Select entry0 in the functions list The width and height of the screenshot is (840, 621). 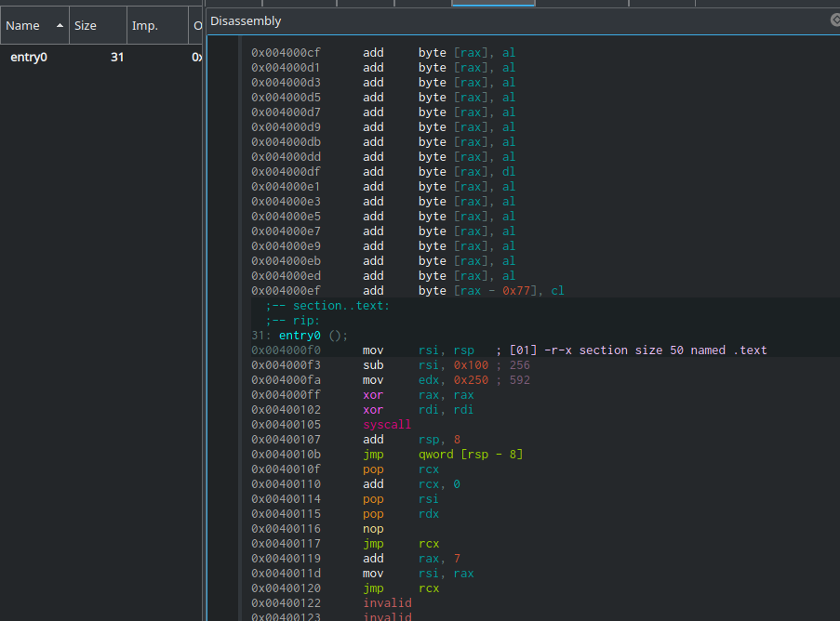tap(29, 58)
